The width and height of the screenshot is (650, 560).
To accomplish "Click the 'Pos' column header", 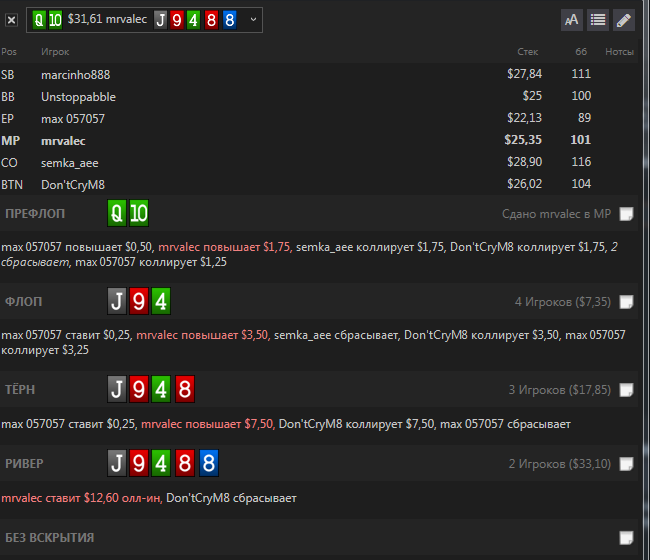I will point(9,52).
